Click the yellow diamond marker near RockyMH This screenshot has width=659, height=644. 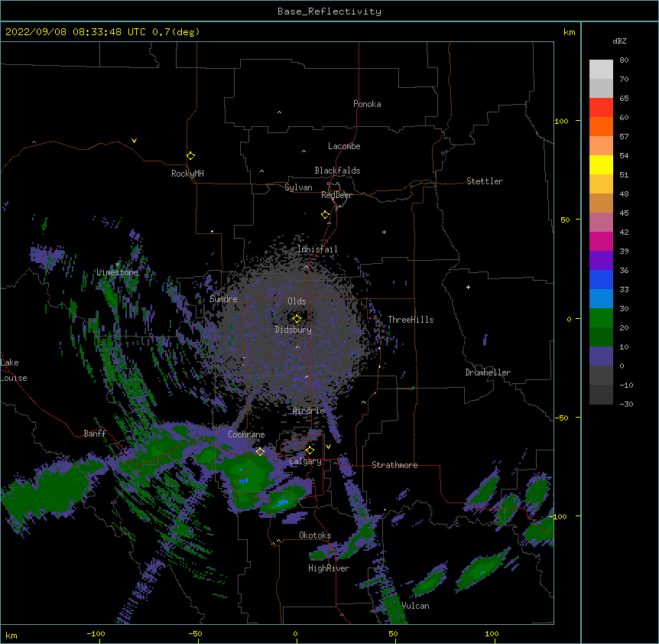pyautogui.click(x=191, y=156)
